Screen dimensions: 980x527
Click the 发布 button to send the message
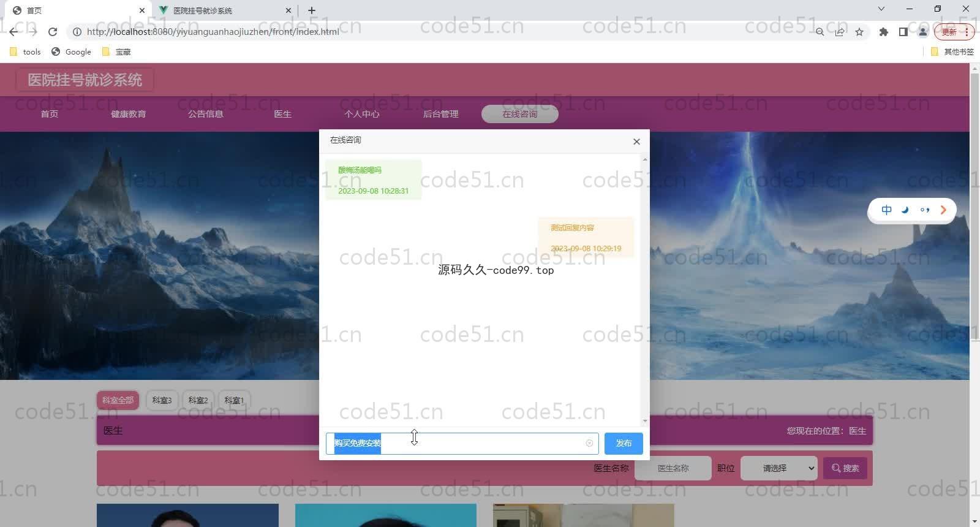click(624, 443)
